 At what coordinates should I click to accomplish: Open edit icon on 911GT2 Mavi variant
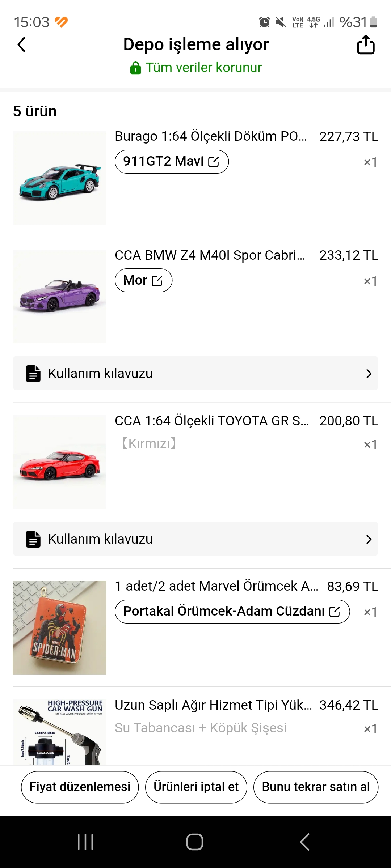point(214,162)
